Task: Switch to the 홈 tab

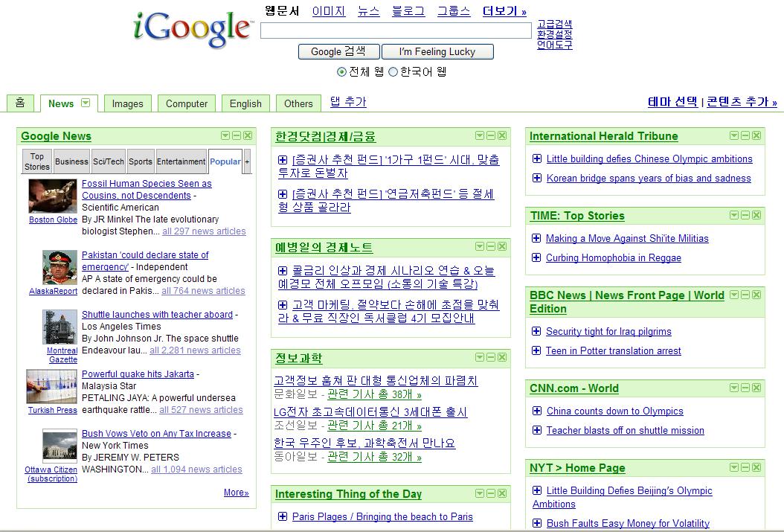Action: pos(20,103)
